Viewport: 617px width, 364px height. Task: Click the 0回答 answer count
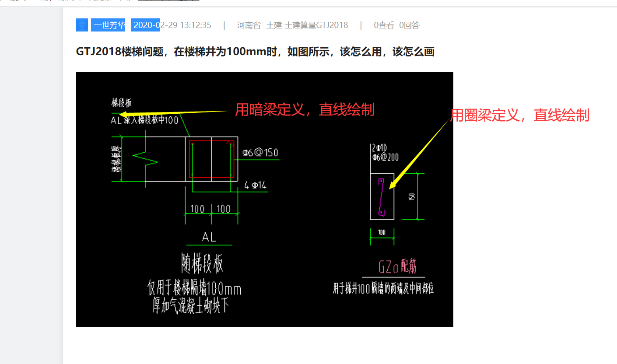coord(409,25)
